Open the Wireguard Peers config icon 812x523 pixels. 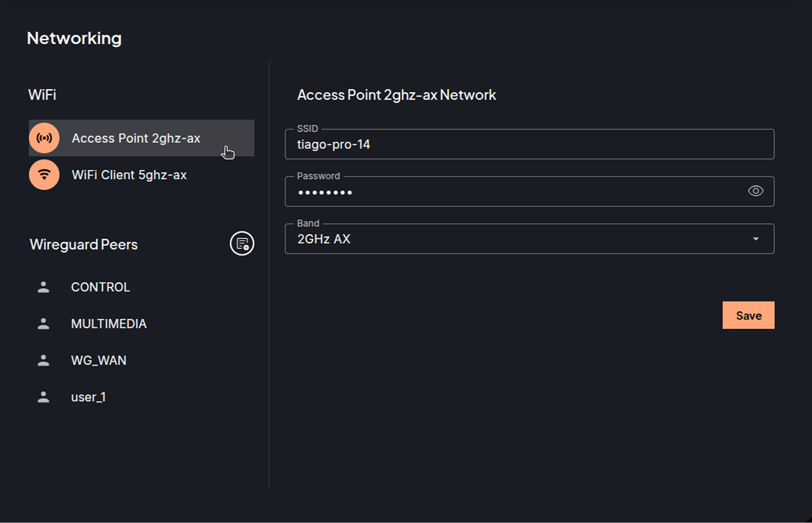click(242, 244)
